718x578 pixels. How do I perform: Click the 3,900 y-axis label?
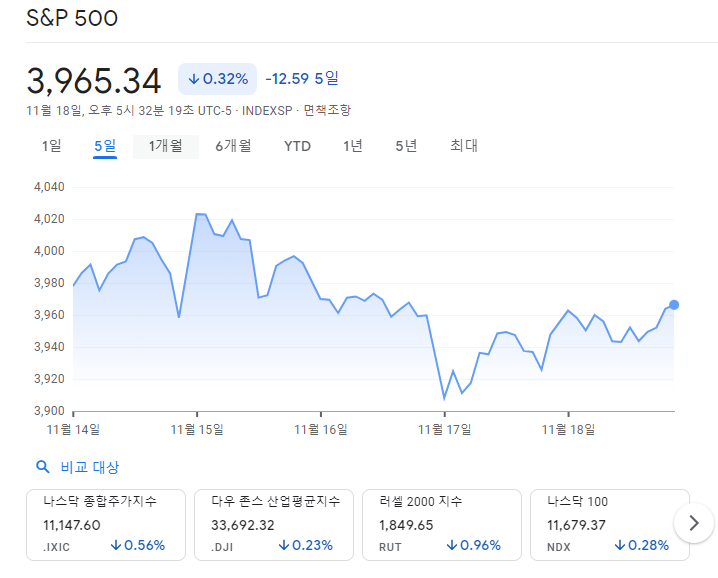49,411
